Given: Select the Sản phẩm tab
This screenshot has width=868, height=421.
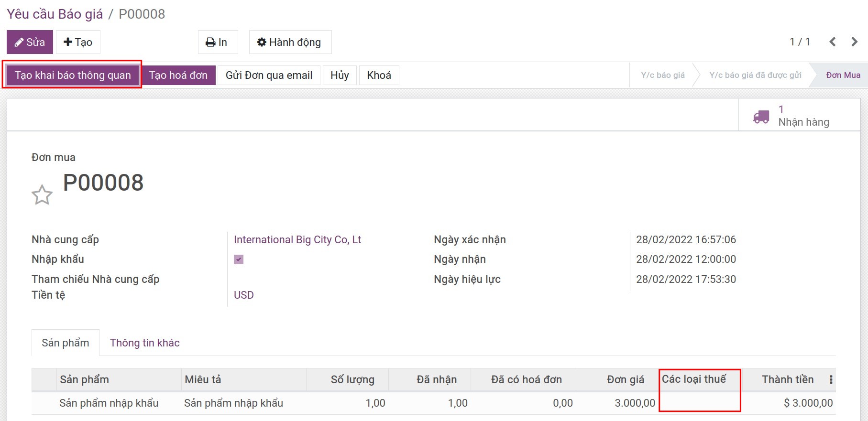Looking at the screenshot, I should (x=66, y=343).
